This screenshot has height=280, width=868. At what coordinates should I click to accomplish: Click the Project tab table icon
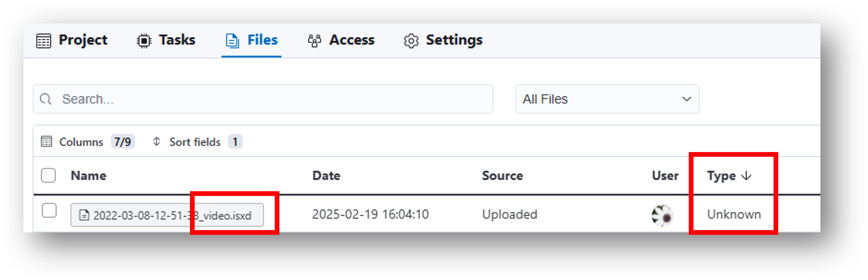tap(44, 41)
